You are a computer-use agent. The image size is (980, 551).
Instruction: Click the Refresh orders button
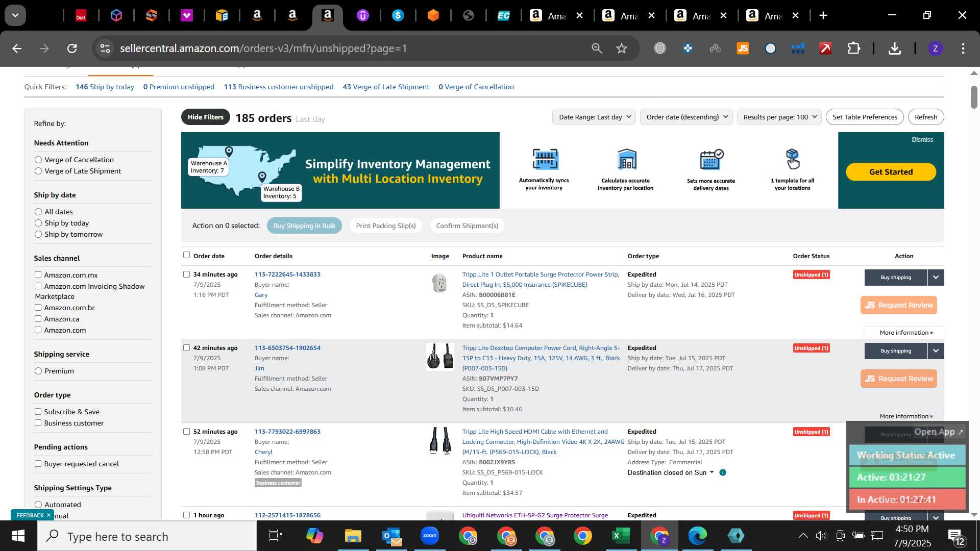(x=925, y=117)
